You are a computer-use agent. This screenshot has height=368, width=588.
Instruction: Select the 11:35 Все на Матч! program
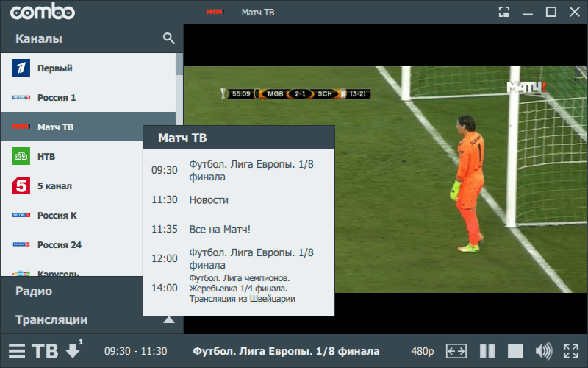(x=238, y=229)
